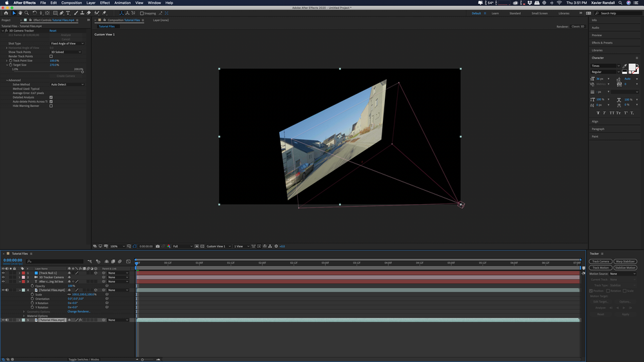This screenshot has width=644, height=362.
Task: Click the Home icon in the toolbar
Action: (x=6, y=13)
